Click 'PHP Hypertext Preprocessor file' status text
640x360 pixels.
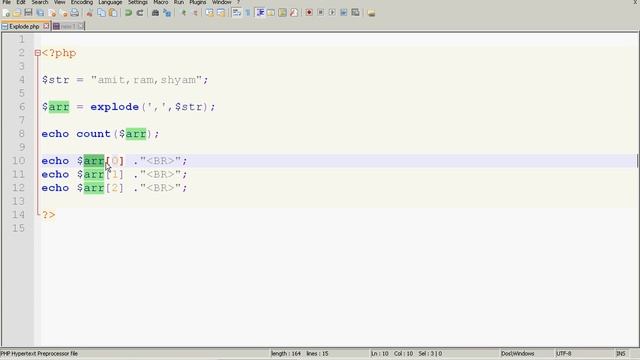tap(39, 353)
